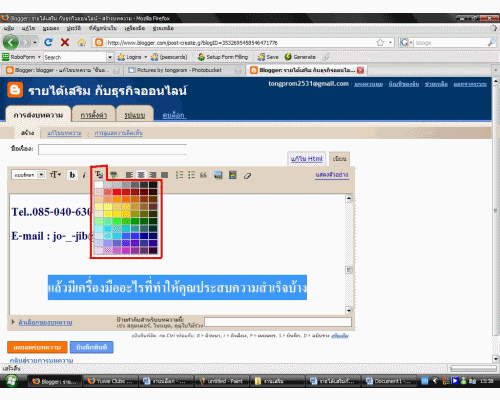500x400 pixels.
Task: Click the orange publish post button
Action: (37, 347)
